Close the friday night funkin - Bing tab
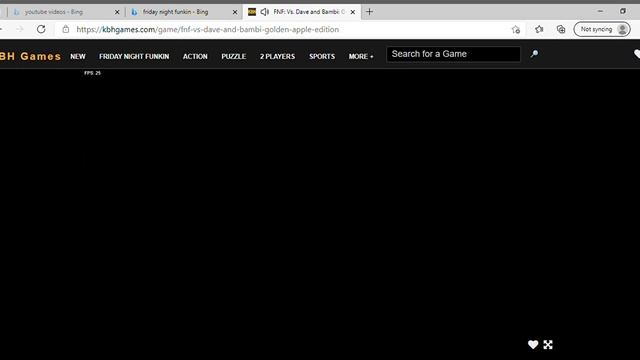The width and height of the screenshot is (640, 360). (x=235, y=12)
